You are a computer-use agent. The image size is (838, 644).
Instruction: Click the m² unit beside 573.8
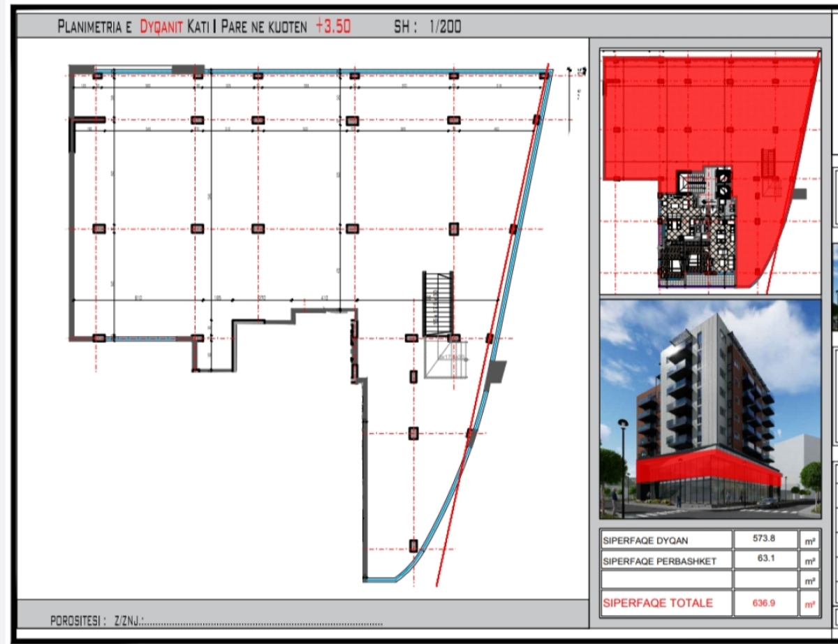(x=809, y=541)
